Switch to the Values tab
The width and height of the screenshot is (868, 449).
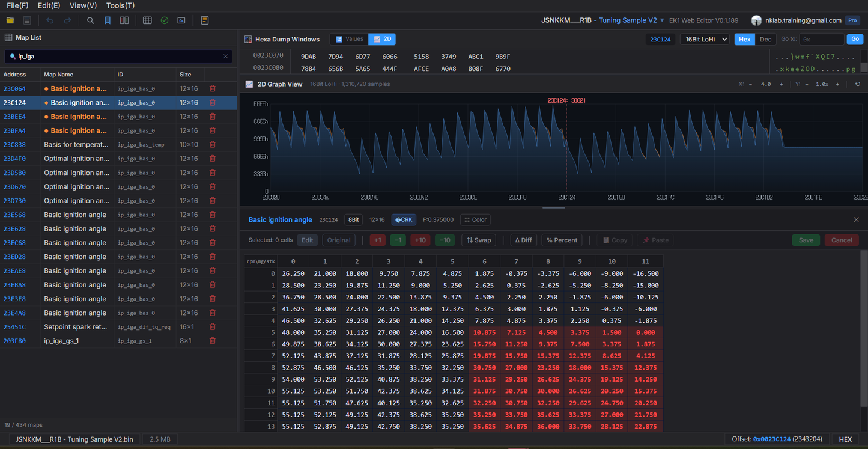click(349, 39)
